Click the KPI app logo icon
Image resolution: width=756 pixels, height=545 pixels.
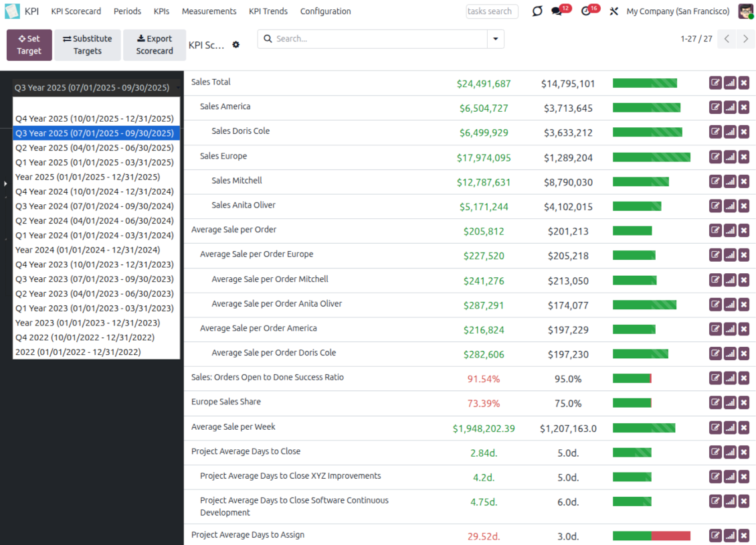point(13,11)
